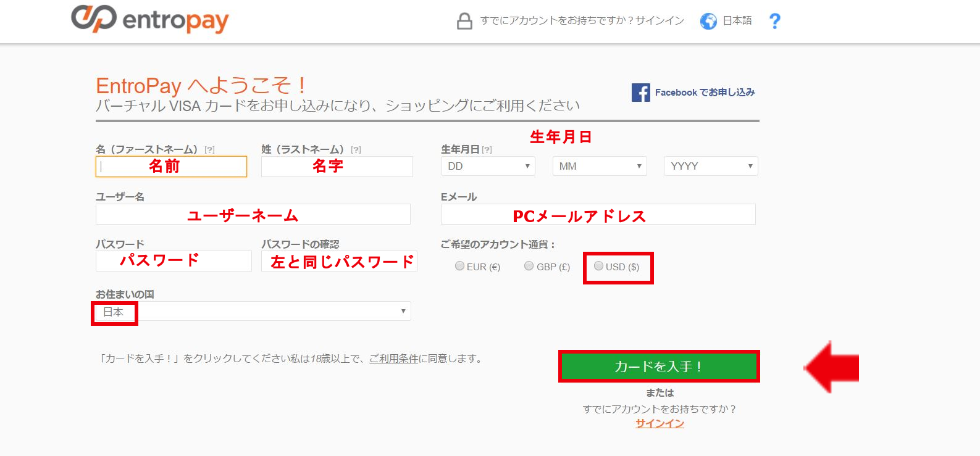
Task: Open help via blue question mark icon
Action: tap(774, 21)
